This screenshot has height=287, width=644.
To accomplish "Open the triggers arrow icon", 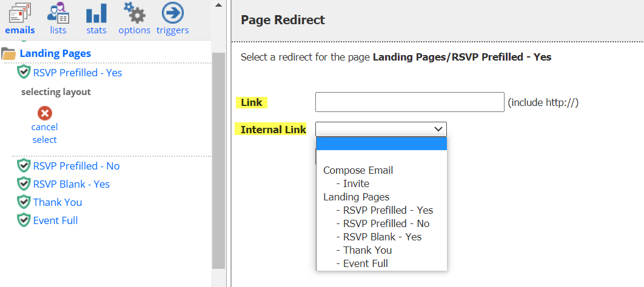I will click(x=172, y=13).
